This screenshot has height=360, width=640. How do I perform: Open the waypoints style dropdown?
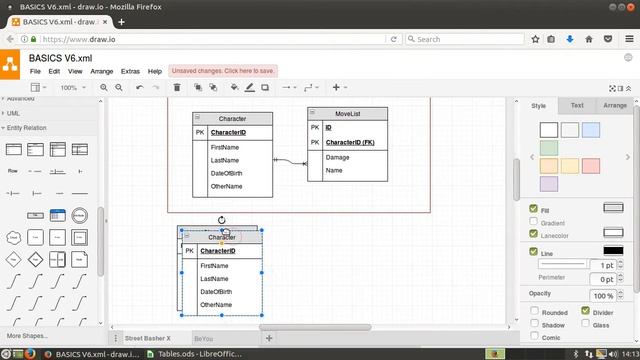pos(311,87)
